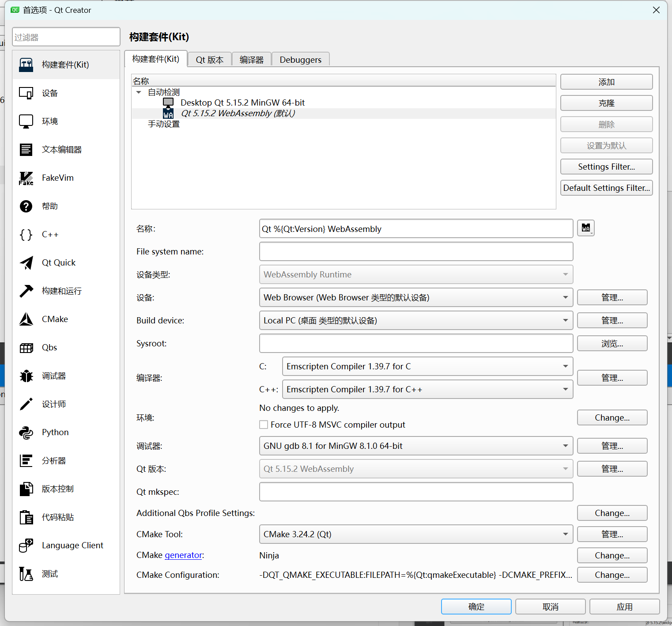Switch to the 编译器 tab
This screenshot has height=626, width=672.
252,60
